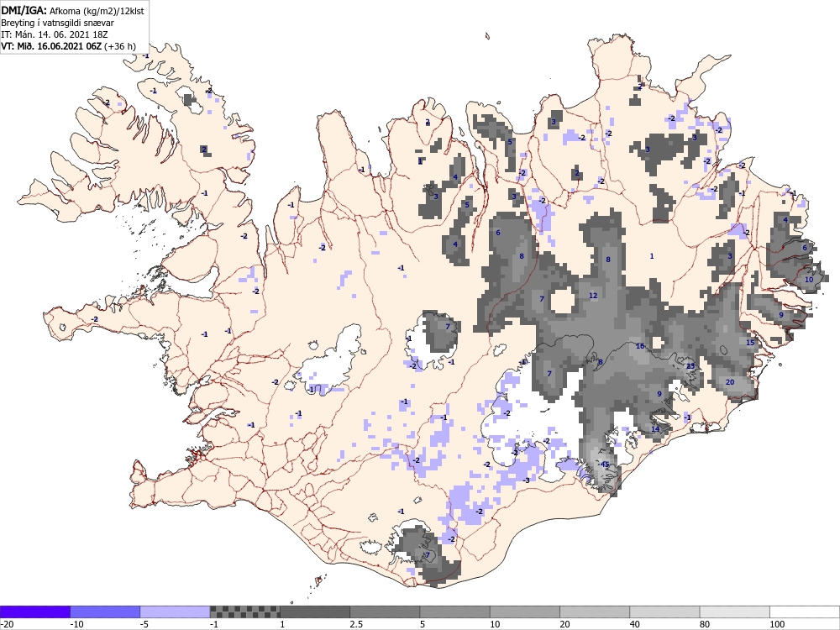Click the map value '23' in the southeast
This screenshot has height=630, width=840.
(x=690, y=366)
